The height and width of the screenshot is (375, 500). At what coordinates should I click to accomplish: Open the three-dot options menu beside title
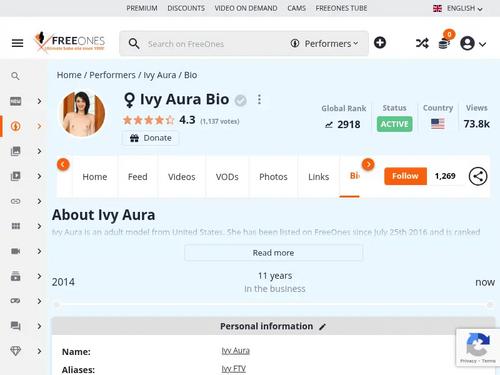point(259,99)
